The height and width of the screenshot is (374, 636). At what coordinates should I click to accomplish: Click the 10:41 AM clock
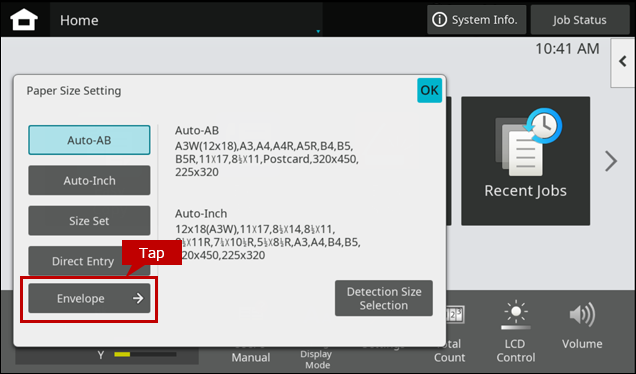tap(567, 49)
